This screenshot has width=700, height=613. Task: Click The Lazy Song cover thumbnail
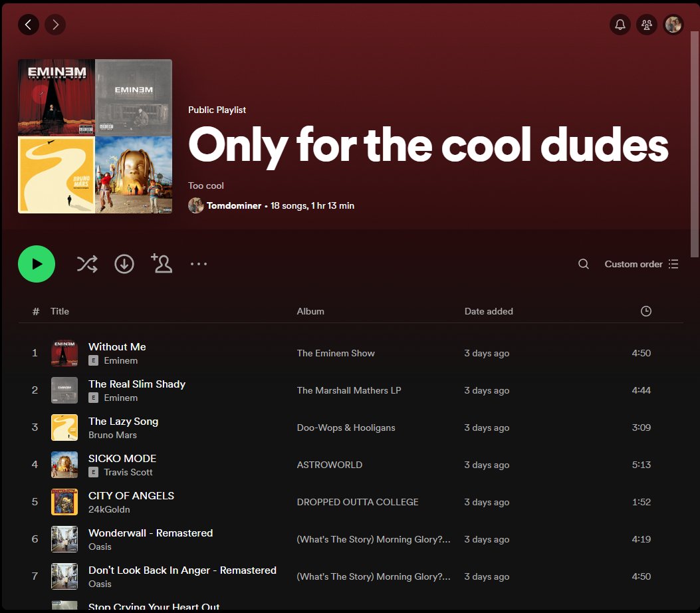(x=64, y=428)
